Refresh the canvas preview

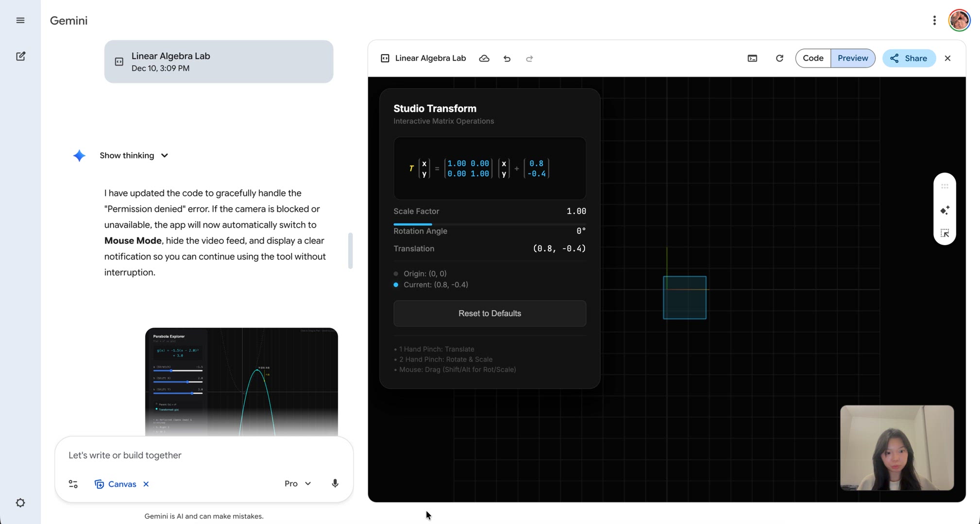click(x=779, y=58)
